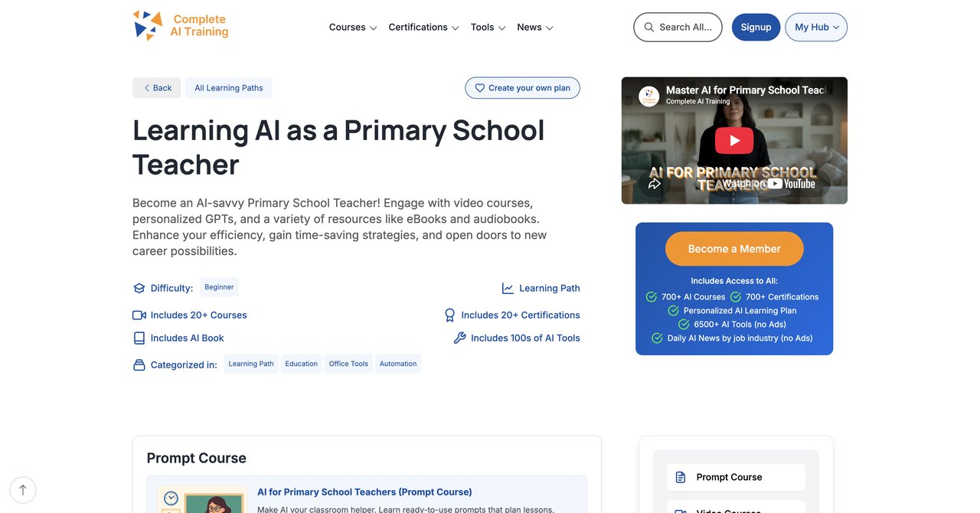The image size is (980, 513).
Task: Click Create your own plan button
Action: (x=522, y=88)
